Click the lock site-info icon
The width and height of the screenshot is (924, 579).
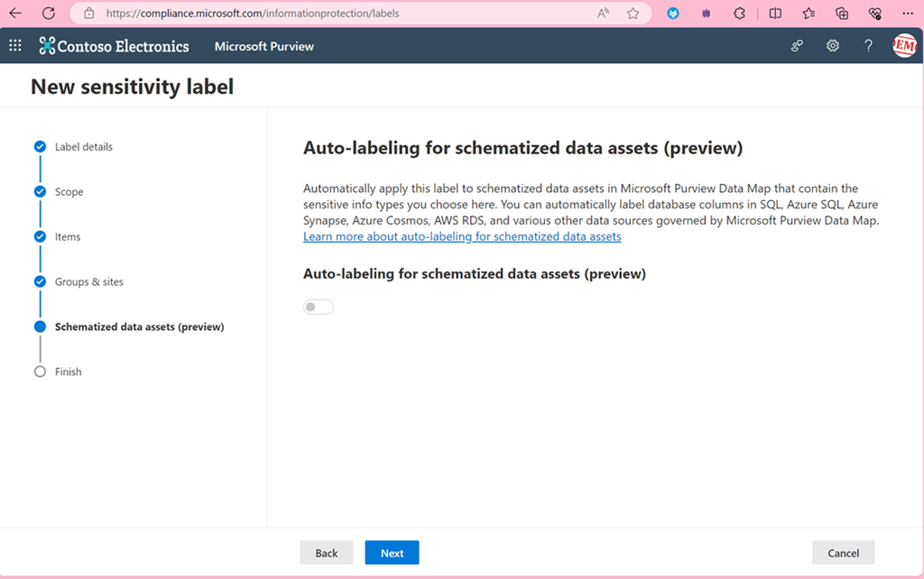pyautogui.click(x=89, y=13)
